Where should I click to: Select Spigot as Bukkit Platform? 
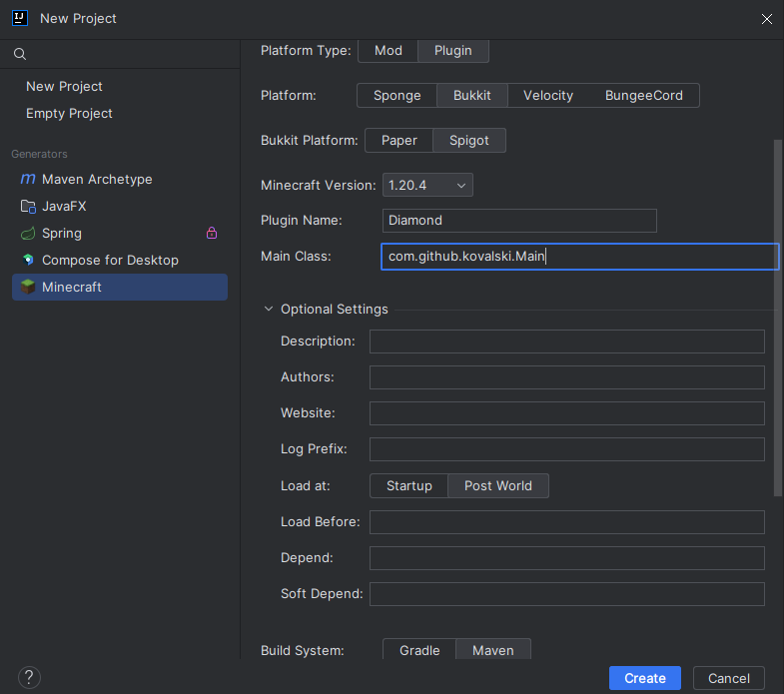pos(469,141)
